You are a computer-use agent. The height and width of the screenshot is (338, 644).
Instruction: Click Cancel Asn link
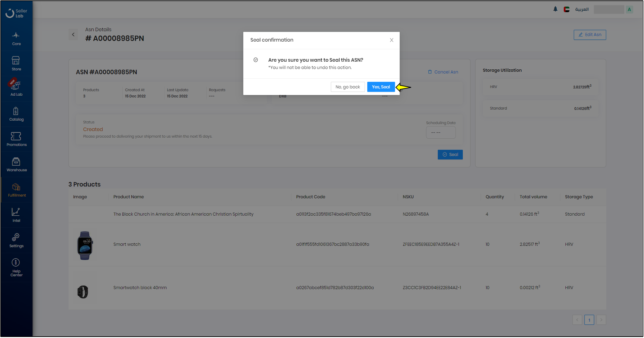tap(443, 72)
